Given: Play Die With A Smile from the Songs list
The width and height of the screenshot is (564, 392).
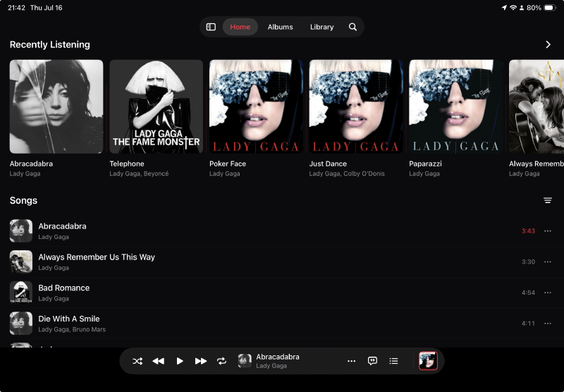Looking at the screenshot, I should tap(282, 324).
